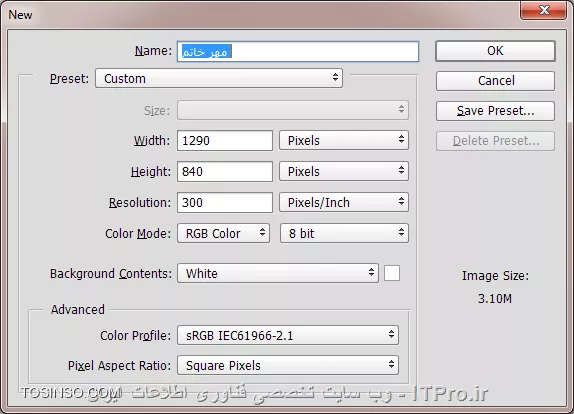
Task: Click the Name input field
Action: [x=298, y=52]
